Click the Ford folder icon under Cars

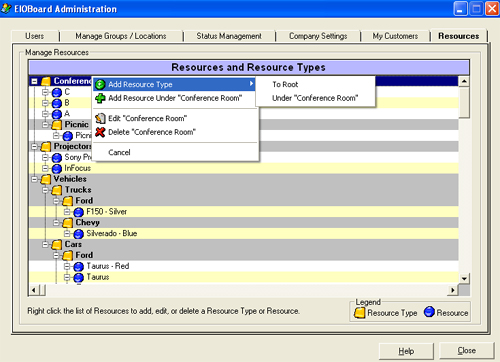pos(68,255)
